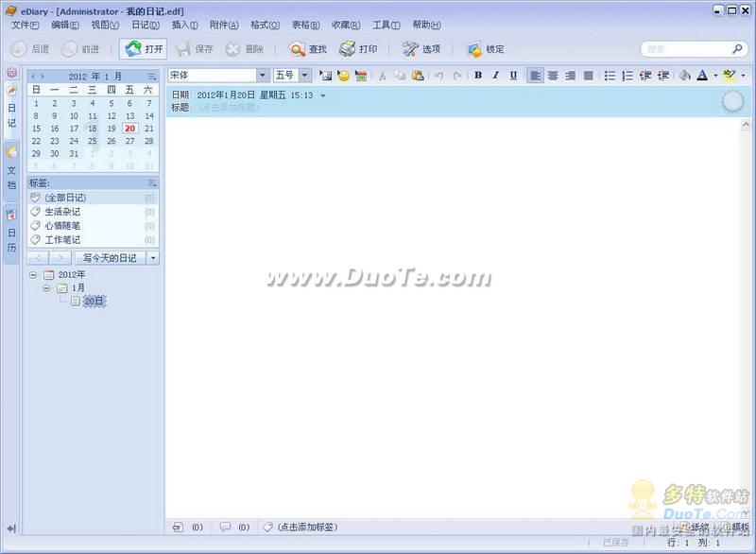Viewport: 756px width, 554px height.
Task: Collapse the 1月 tree node
Action: click(x=46, y=288)
